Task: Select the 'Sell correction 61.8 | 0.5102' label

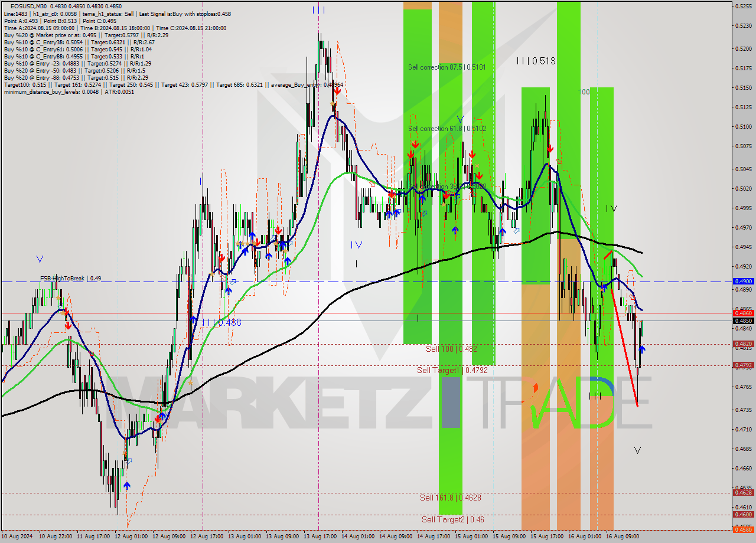Action: (447, 128)
